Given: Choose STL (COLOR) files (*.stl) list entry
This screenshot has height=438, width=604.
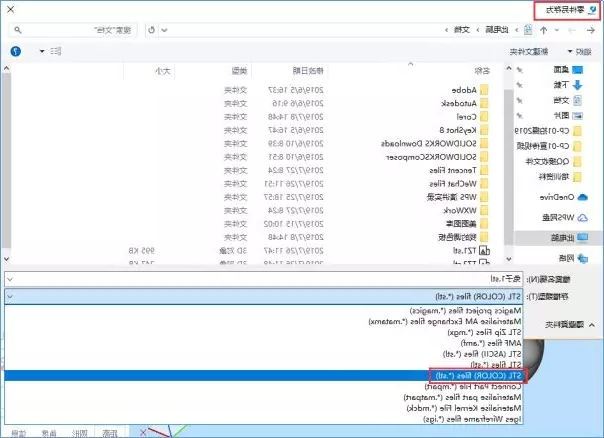Looking at the screenshot, I should coord(263,376).
